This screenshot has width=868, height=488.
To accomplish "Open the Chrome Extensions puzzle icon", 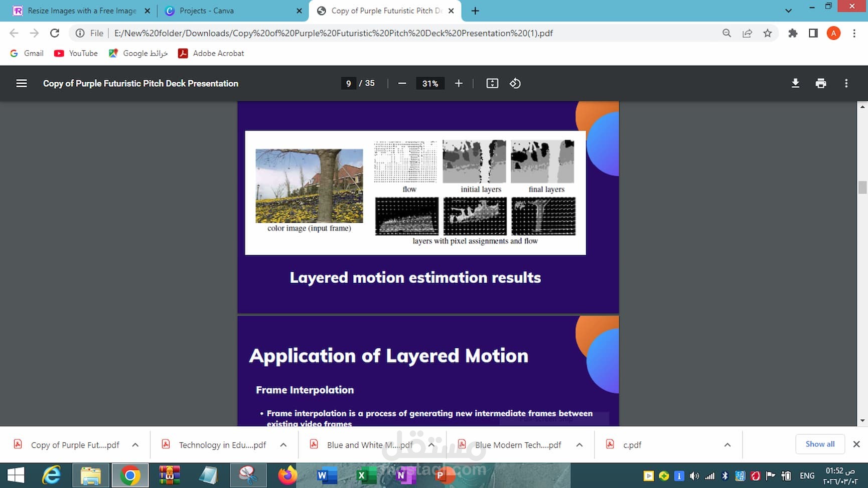I will [793, 33].
